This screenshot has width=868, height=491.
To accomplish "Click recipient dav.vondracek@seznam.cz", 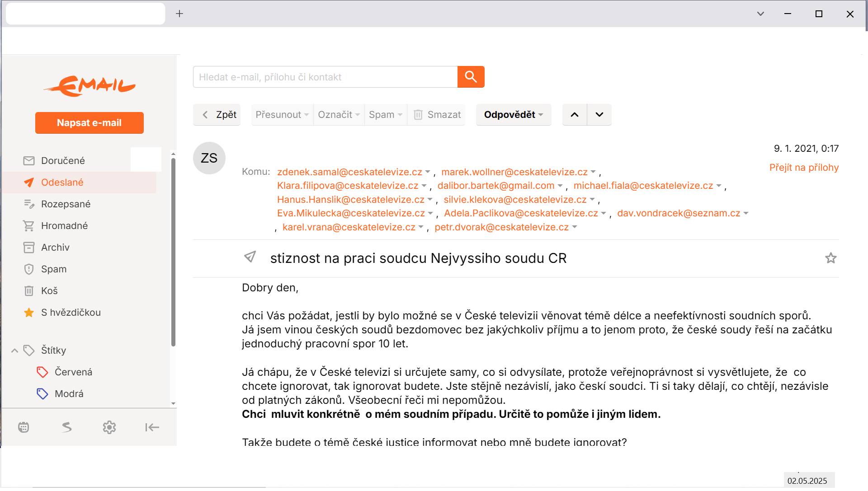I will [679, 213].
